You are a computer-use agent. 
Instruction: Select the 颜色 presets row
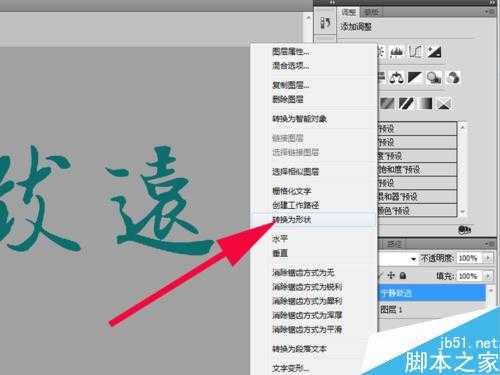[x=417, y=210]
